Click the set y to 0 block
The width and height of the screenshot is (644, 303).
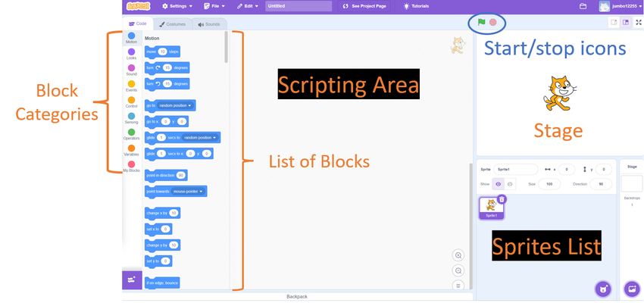pos(158,261)
